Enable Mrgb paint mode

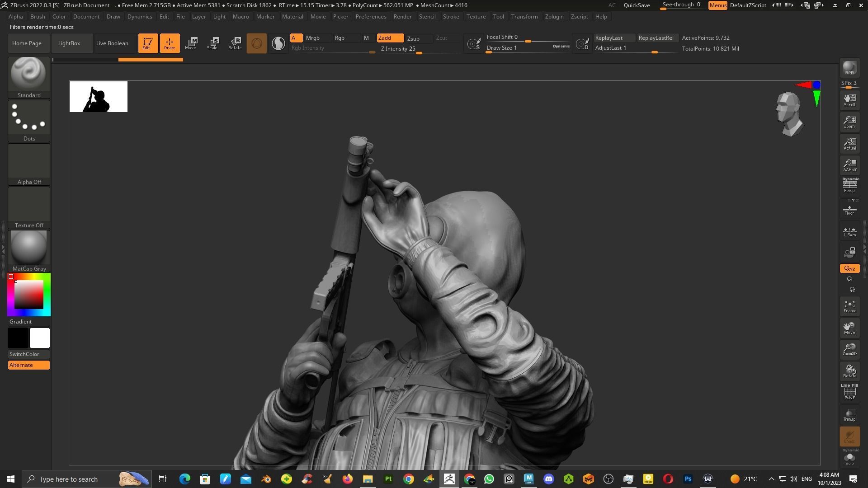[x=317, y=38]
